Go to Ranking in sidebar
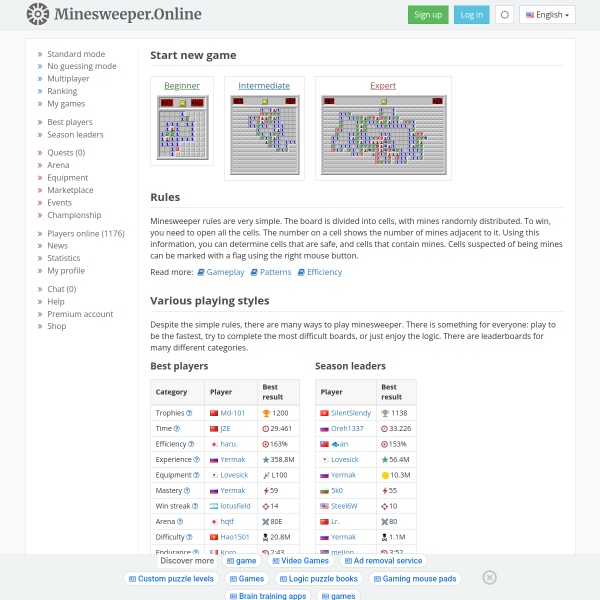600x600 pixels. 62,91
